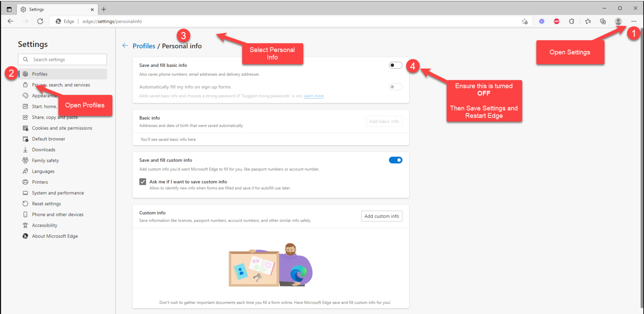Toggle Save and fill basic info switch

point(395,65)
